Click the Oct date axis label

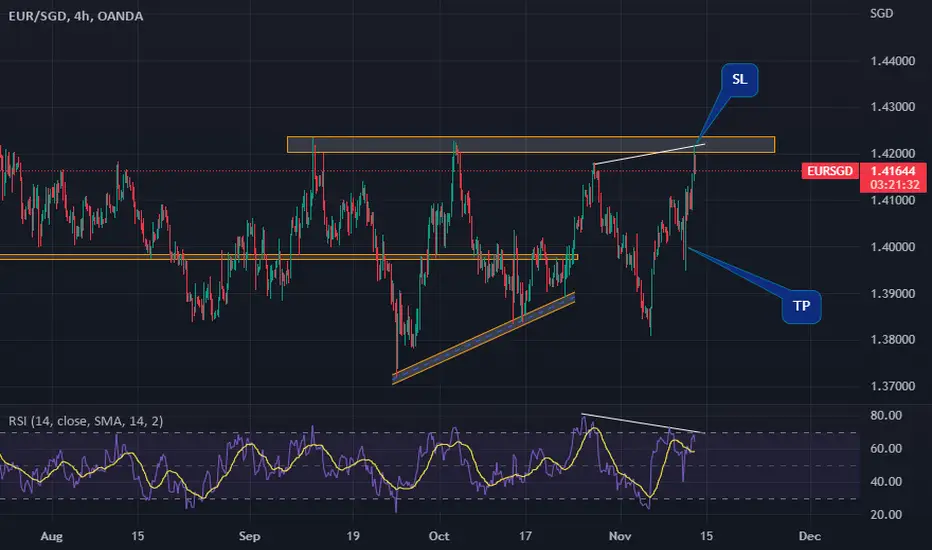click(x=439, y=536)
